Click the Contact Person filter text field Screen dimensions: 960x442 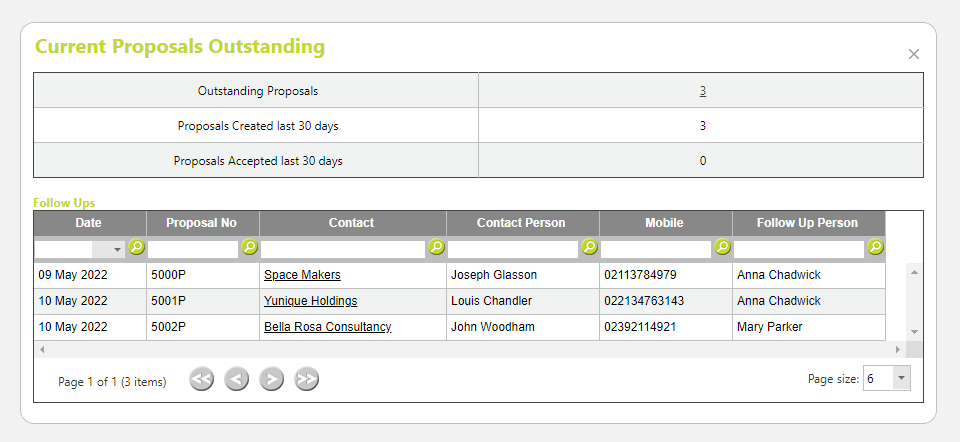[513, 249]
